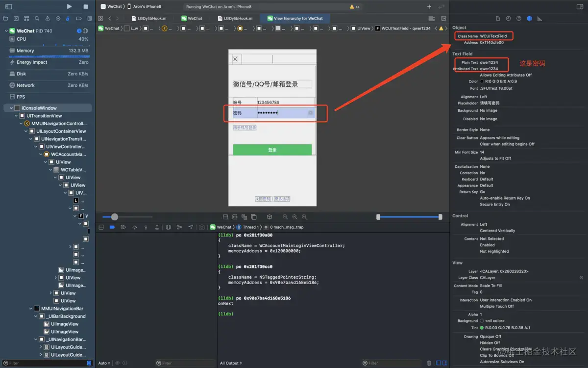Open the Size inspector ruler icon
This screenshot has height=368, width=588.
[x=539, y=18]
